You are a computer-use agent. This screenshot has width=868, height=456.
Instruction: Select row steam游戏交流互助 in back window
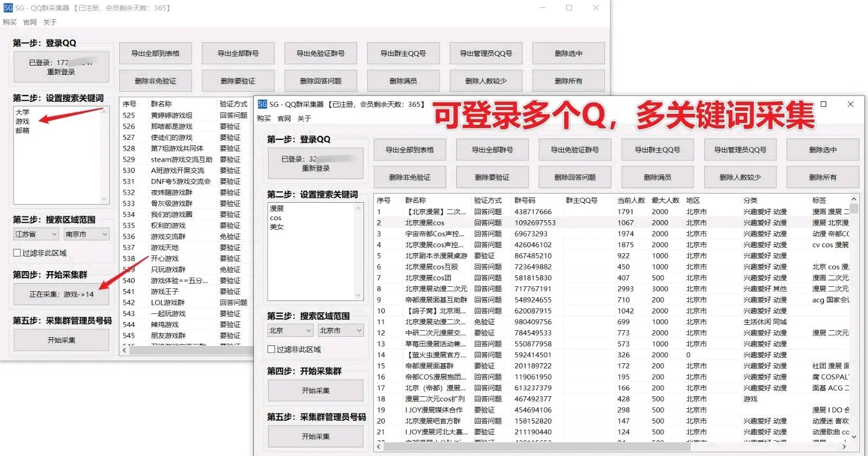[187, 159]
